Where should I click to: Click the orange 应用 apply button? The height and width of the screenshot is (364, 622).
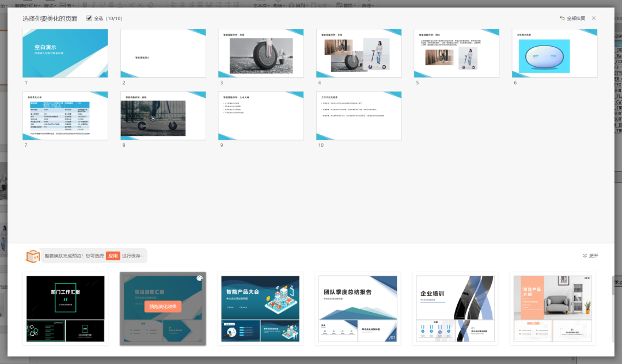click(113, 256)
